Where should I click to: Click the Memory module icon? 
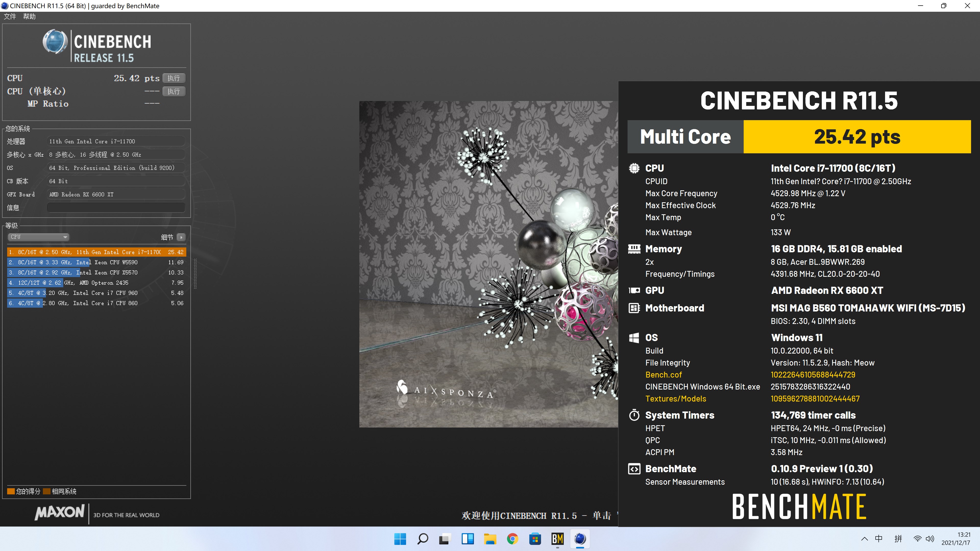click(x=634, y=249)
